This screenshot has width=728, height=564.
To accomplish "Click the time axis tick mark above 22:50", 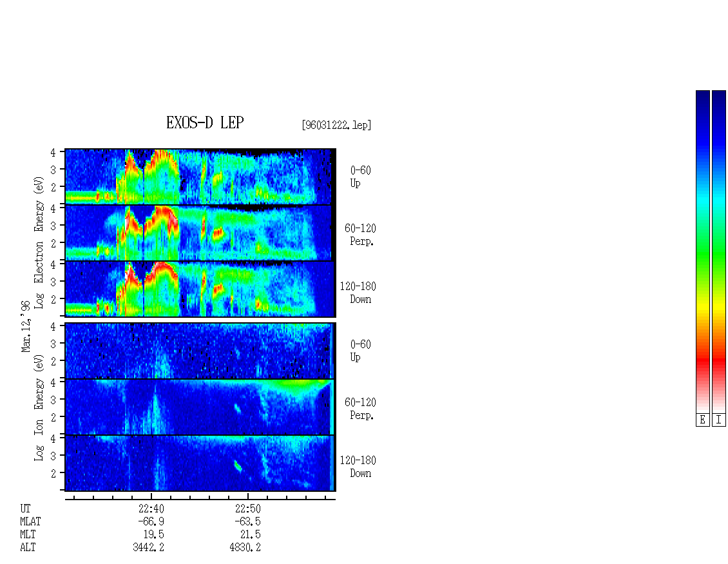I will pyautogui.click(x=248, y=496).
